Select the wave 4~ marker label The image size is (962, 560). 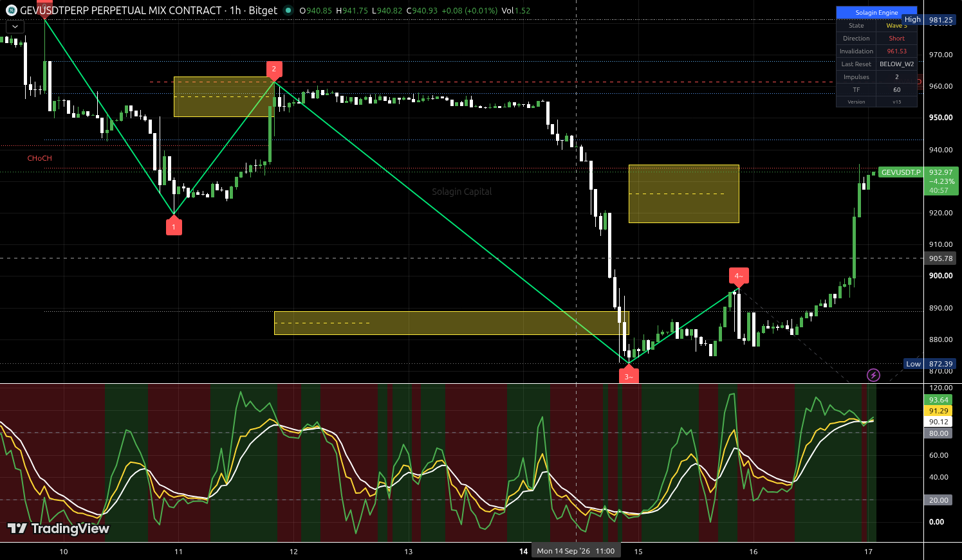pyautogui.click(x=739, y=276)
